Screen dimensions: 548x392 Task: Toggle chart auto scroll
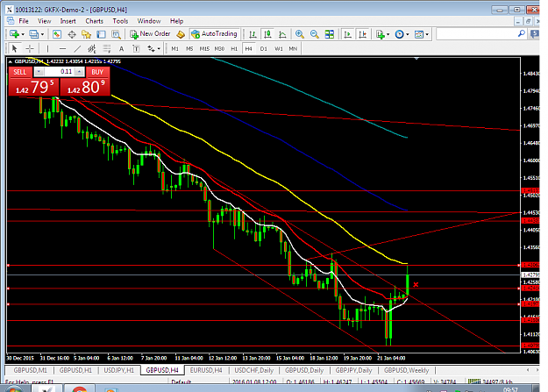pos(347,34)
